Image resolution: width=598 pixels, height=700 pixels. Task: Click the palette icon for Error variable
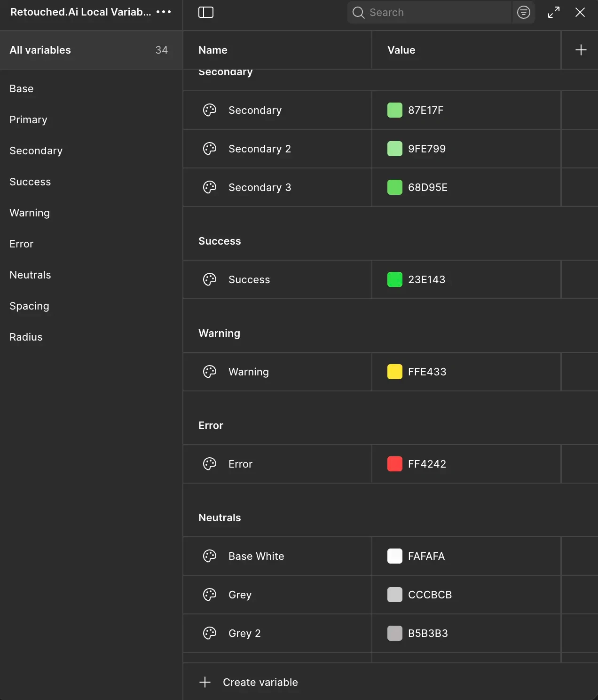210,464
